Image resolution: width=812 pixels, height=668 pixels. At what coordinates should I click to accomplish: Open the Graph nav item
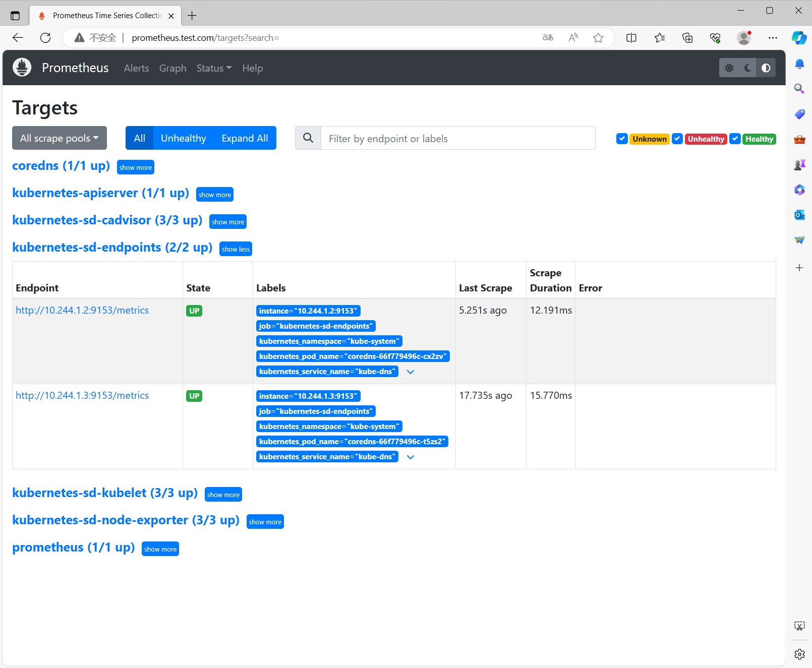click(x=173, y=68)
